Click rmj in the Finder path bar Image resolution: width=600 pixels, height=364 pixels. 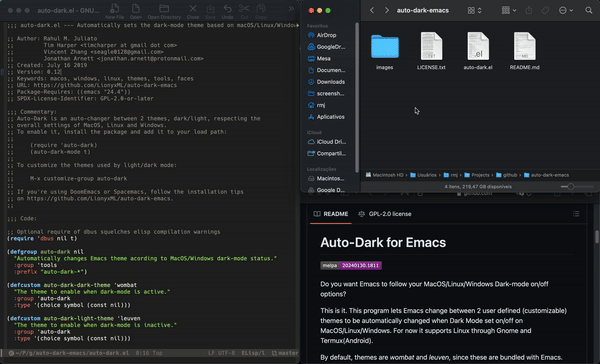(x=451, y=175)
